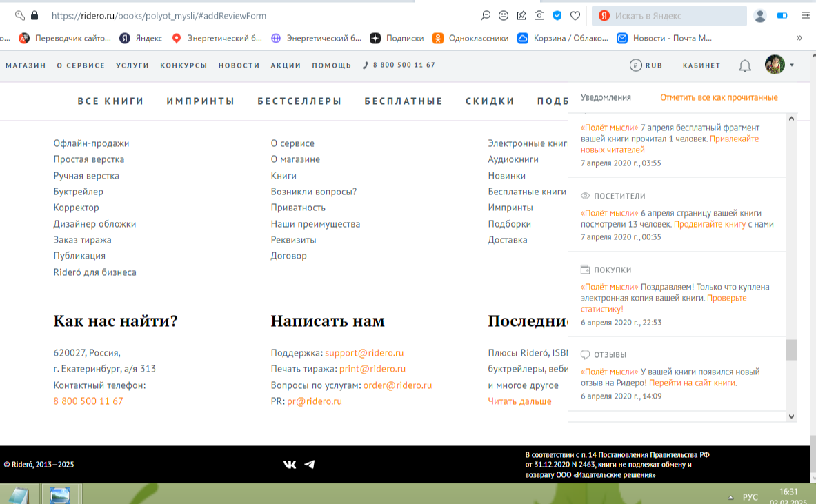The image size is (816, 504).
Task: Open the Яндекс bookmark
Action: 141,38
